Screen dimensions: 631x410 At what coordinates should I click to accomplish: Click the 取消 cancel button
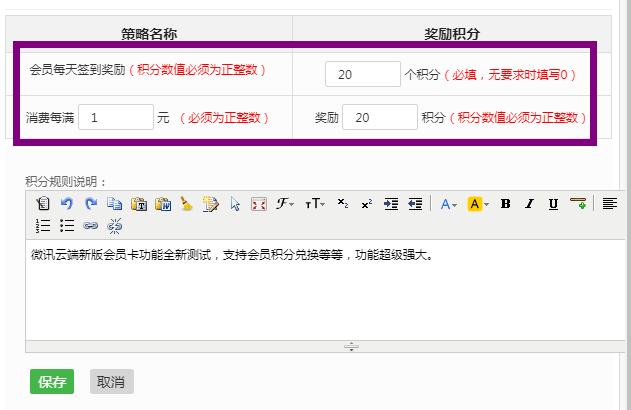[111, 381]
